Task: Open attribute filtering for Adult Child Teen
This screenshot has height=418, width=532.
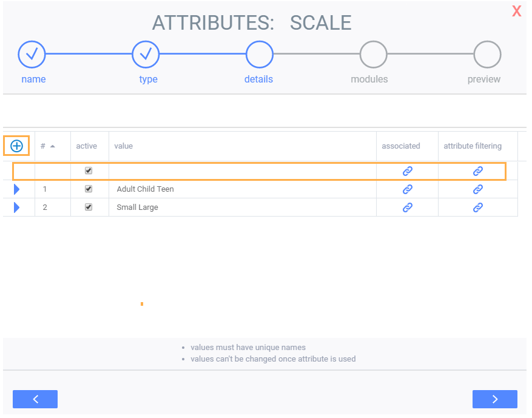Action: 478,189
